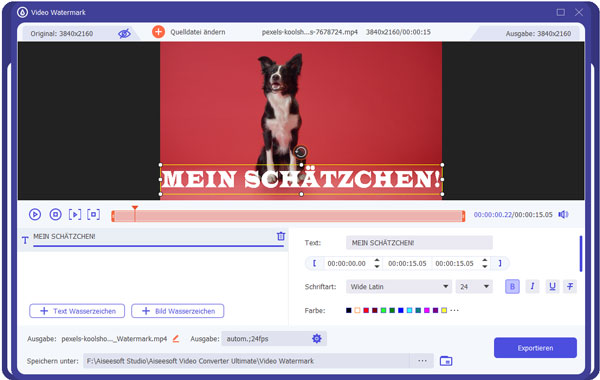
Task: Delete the MEIN SCHÄTZCHEN! watermark with trash icon
Action: [281, 236]
